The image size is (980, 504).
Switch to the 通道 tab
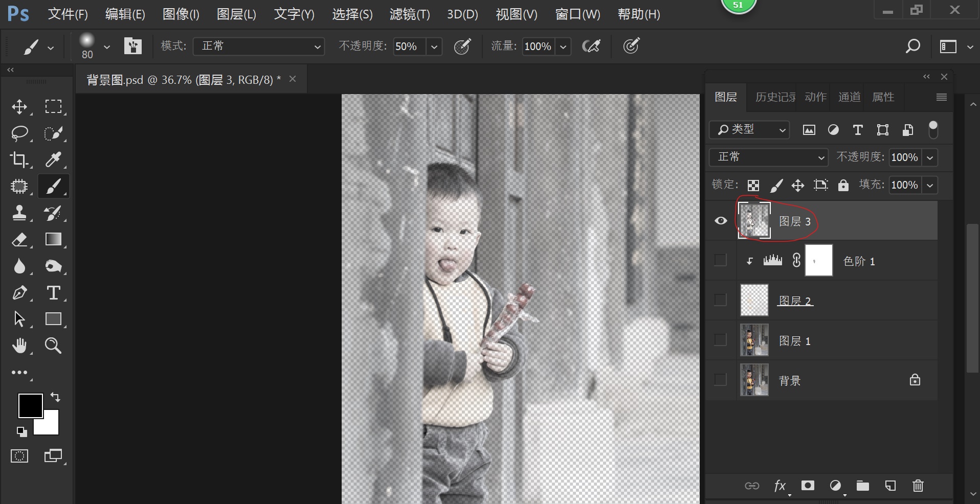click(x=849, y=97)
